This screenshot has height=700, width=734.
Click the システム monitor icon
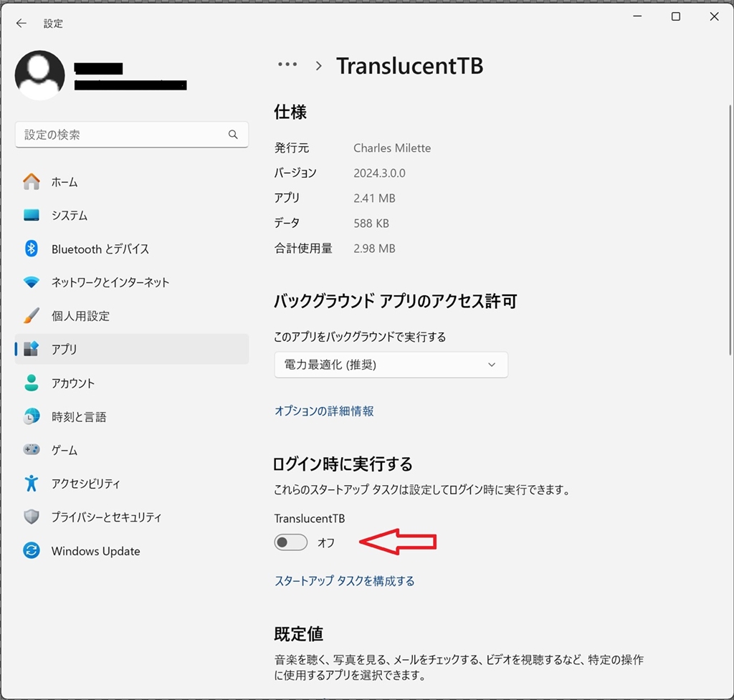tap(32, 215)
